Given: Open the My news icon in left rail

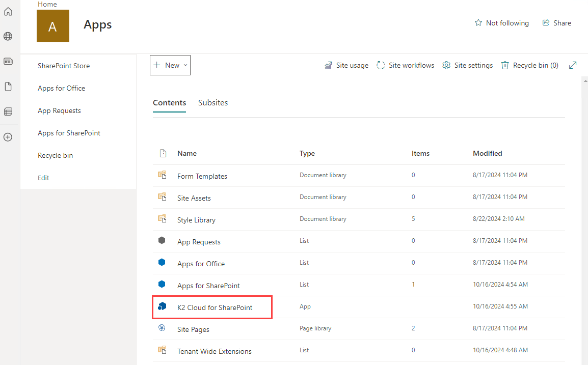Looking at the screenshot, I should click(8, 62).
